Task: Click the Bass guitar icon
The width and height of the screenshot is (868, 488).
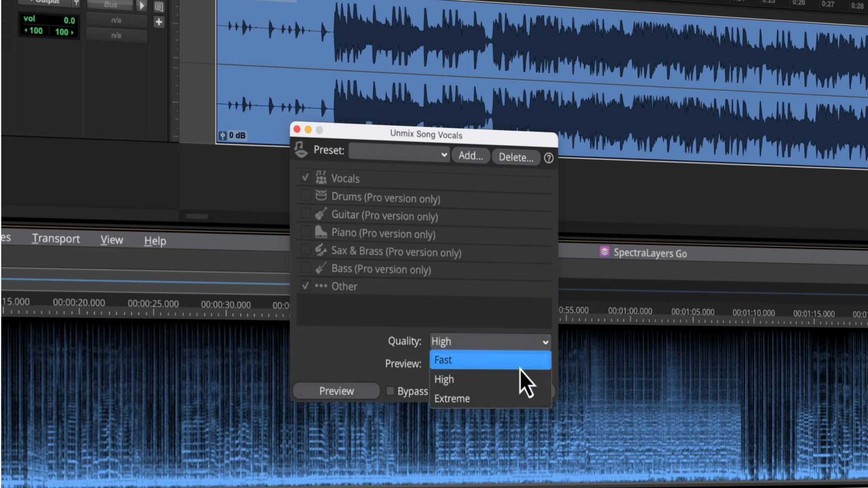Action: [x=321, y=268]
